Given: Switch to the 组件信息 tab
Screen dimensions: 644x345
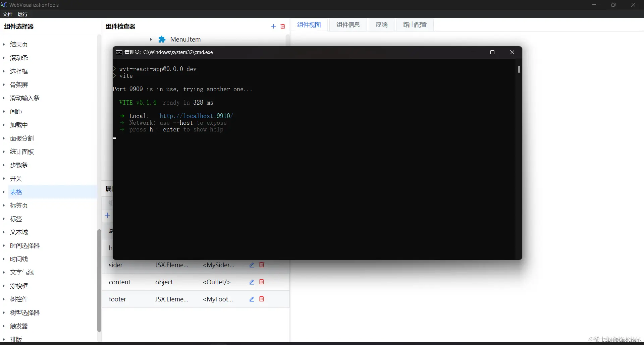Looking at the screenshot, I should (348, 25).
